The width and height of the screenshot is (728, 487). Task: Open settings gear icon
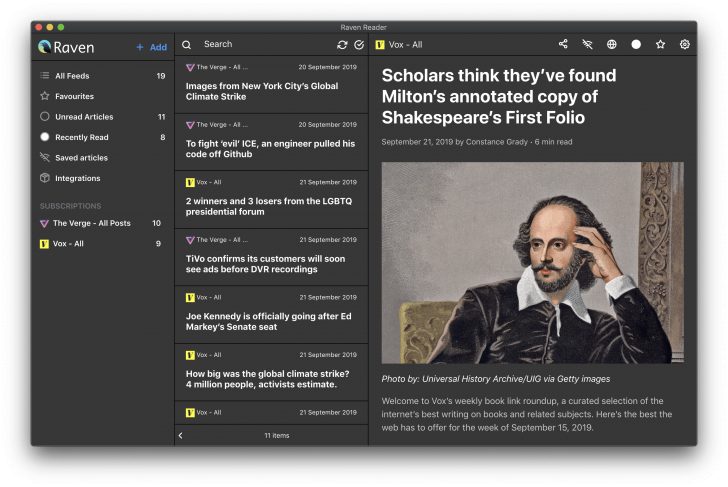point(685,44)
